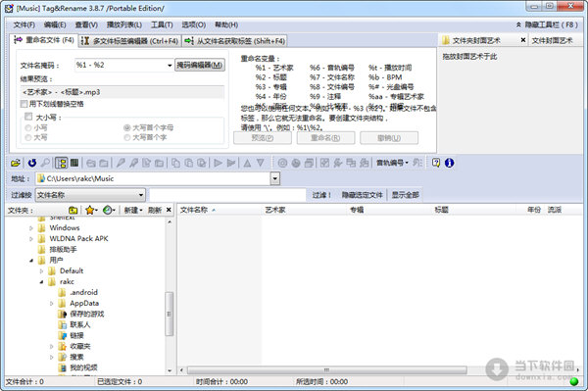Expand the WLDNA Pack APK folder
The width and height of the screenshot is (588, 391).
pos(31,239)
